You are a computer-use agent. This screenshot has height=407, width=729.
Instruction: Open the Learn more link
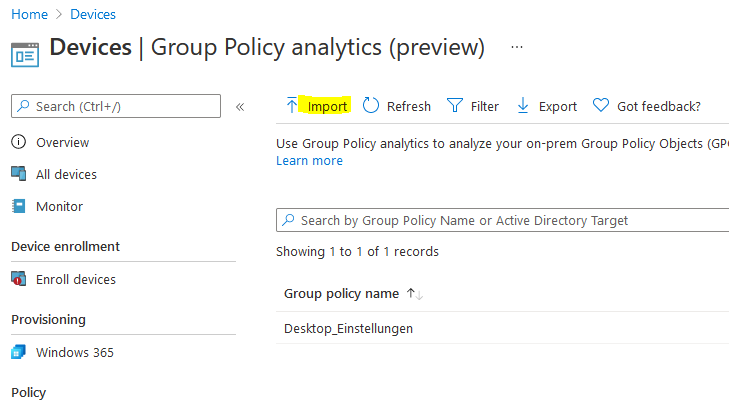tap(309, 161)
